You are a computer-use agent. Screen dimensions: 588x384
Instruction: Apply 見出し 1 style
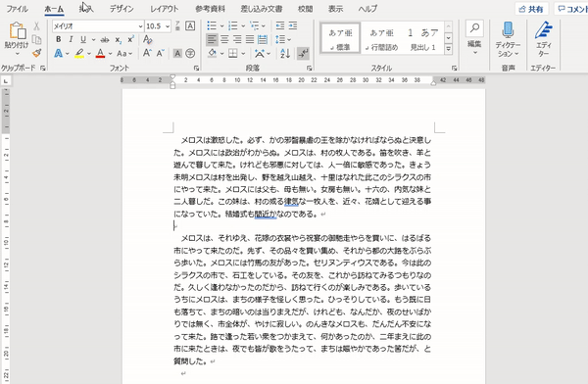coord(423,38)
